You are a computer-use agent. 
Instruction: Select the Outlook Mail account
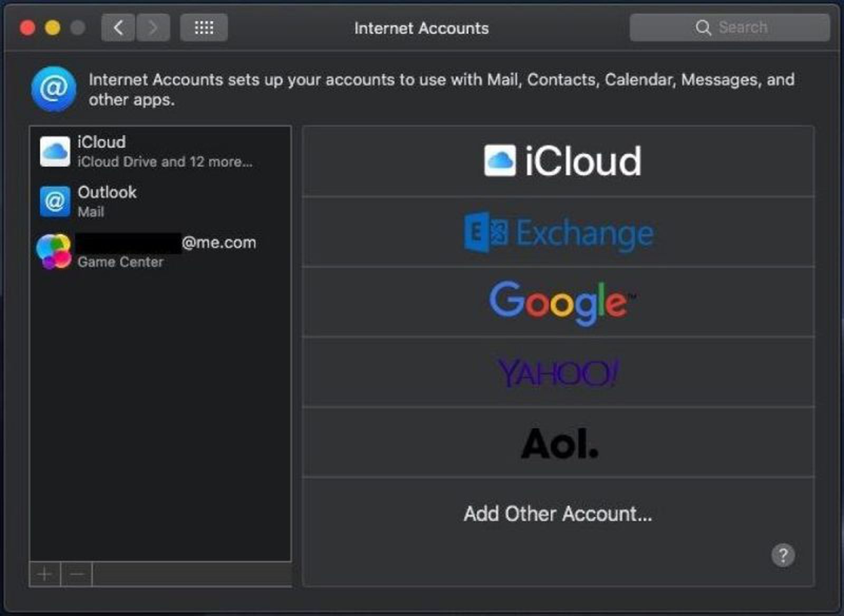(x=132, y=201)
